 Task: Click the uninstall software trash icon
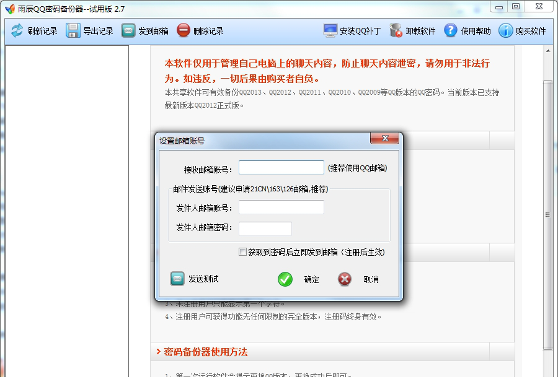pyautogui.click(x=396, y=30)
